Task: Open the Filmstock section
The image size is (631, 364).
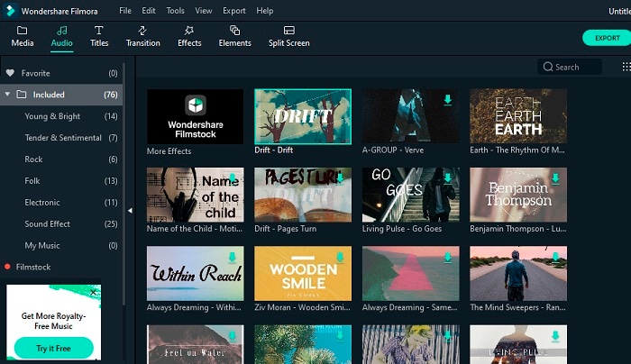Action: (61, 267)
